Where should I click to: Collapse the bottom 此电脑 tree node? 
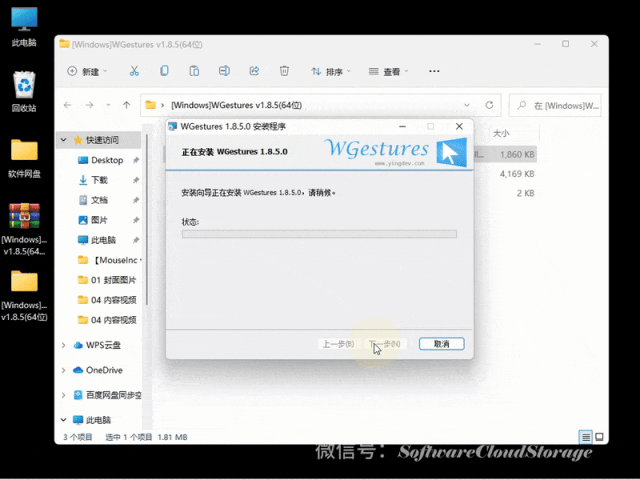(63, 420)
